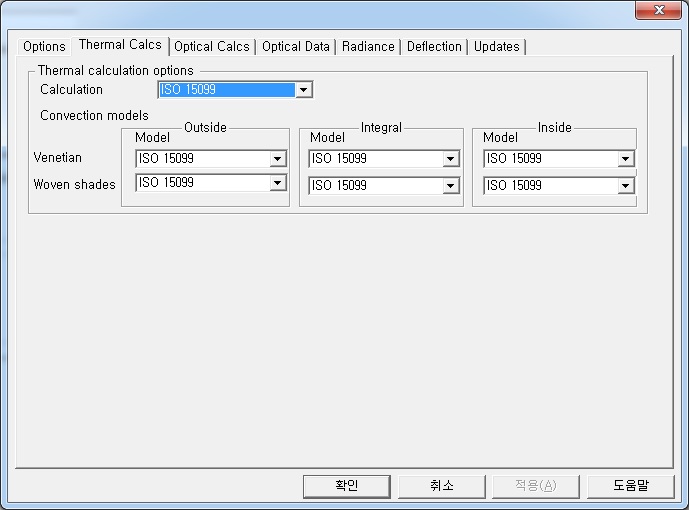Click the 도움말 (Help) button
Image resolution: width=689 pixels, height=510 pixels.
(x=630, y=486)
